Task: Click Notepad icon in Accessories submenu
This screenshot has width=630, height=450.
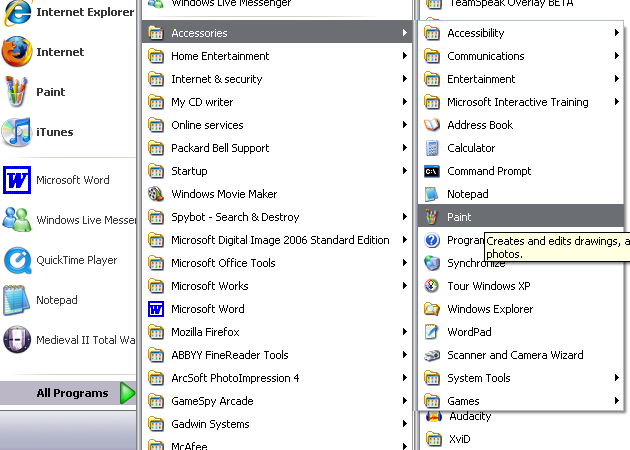Action: click(432, 194)
